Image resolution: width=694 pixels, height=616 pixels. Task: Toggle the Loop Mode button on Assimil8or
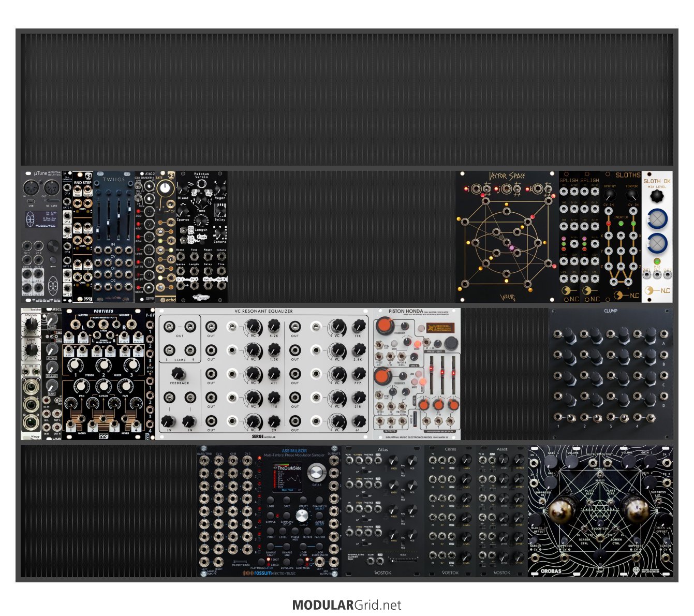pos(300,562)
